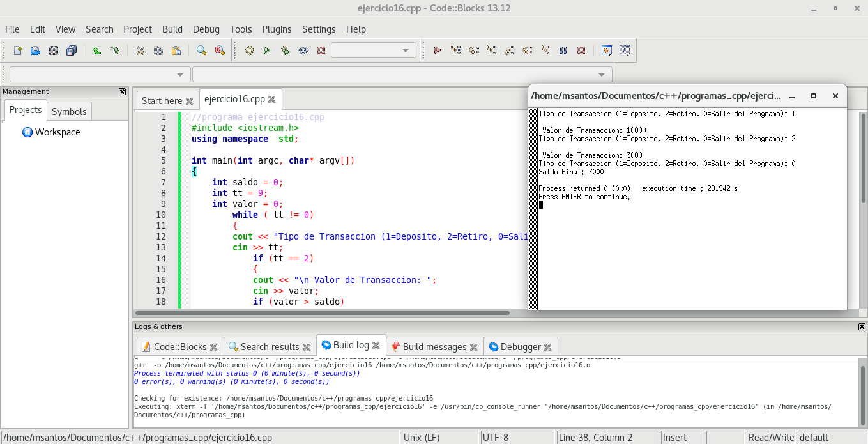This screenshot has height=444, width=868.
Task: Close the ejercicio16.cpp editor tab
Action: [x=271, y=100]
